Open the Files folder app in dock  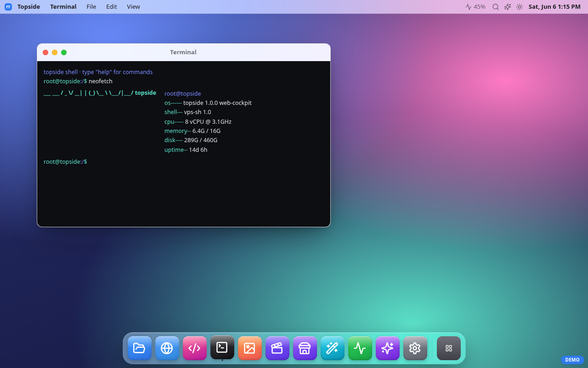(x=140, y=348)
